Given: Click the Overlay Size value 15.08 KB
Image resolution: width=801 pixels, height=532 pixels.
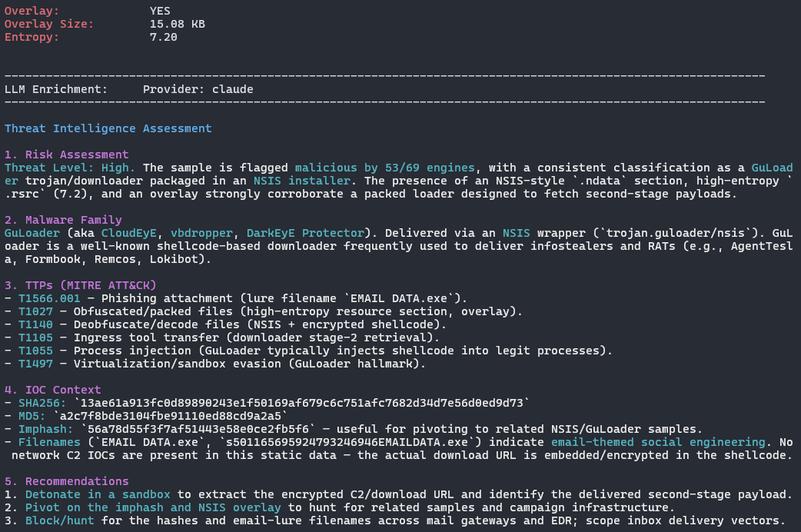Looking at the screenshot, I should [x=177, y=24].
